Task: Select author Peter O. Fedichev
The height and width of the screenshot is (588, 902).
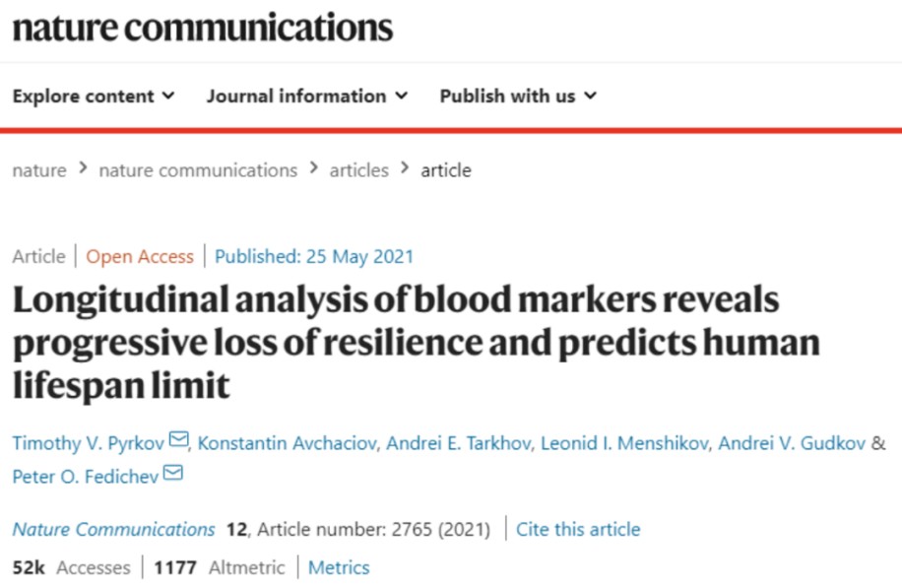Action: click(x=85, y=477)
